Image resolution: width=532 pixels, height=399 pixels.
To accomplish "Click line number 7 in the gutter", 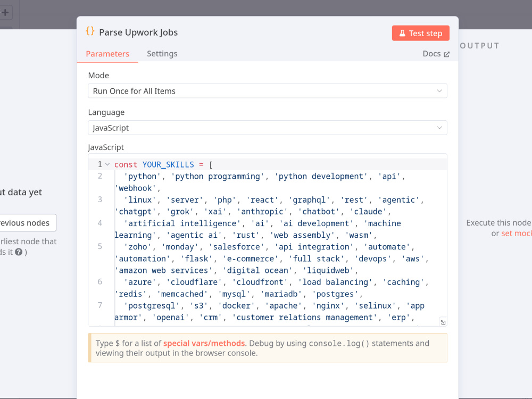I will [100, 305].
